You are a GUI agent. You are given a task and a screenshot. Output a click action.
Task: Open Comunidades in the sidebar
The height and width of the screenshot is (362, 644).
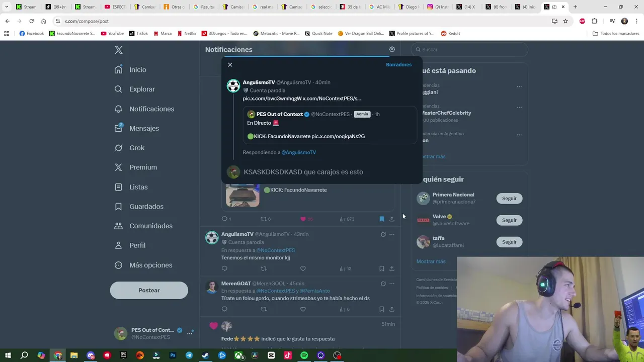pyautogui.click(x=143, y=226)
